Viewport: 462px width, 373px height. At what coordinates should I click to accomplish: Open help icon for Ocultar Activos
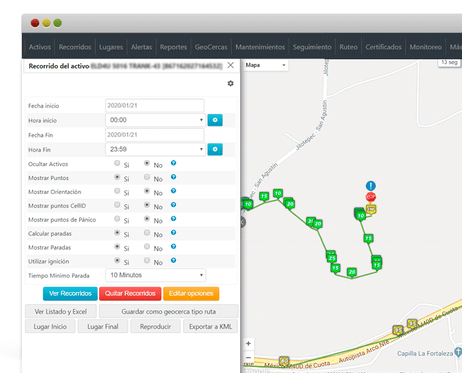[x=173, y=163]
